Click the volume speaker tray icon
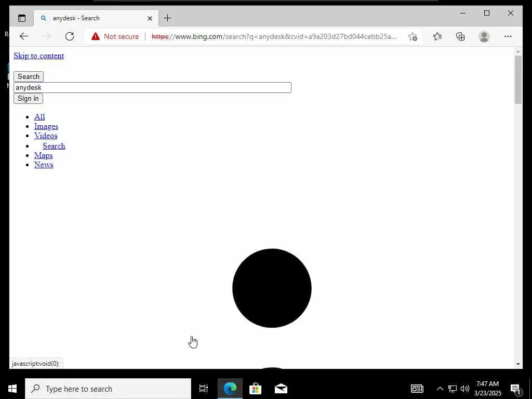Image resolution: width=532 pixels, height=399 pixels. point(465,389)
